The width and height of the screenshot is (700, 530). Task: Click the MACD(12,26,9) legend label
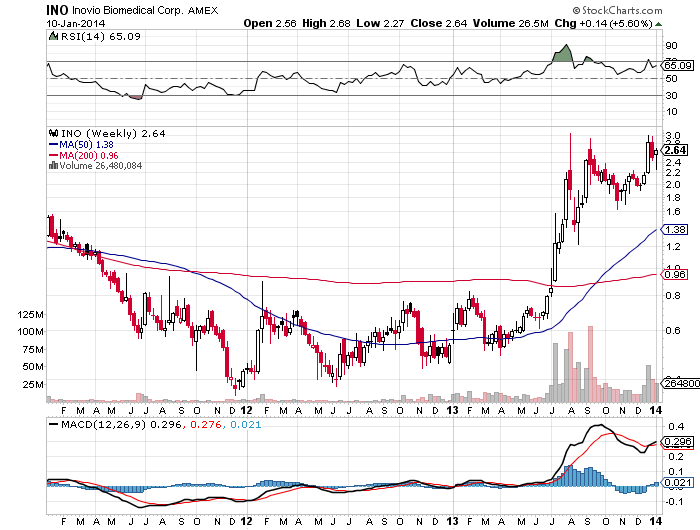(103, 424)
